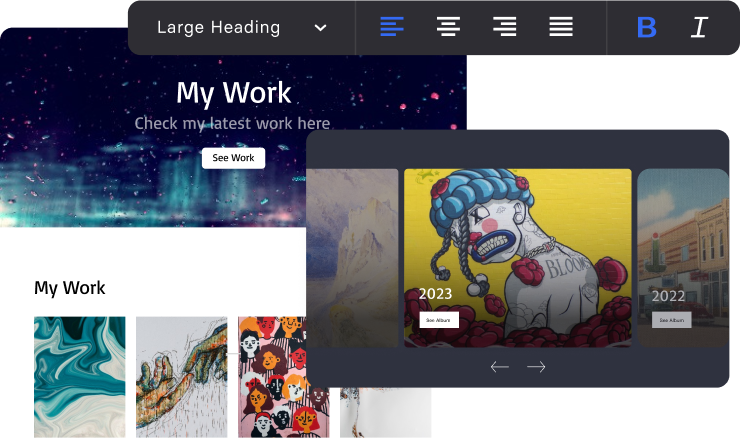Toggle bold formatting

click(x=647, y=27)
